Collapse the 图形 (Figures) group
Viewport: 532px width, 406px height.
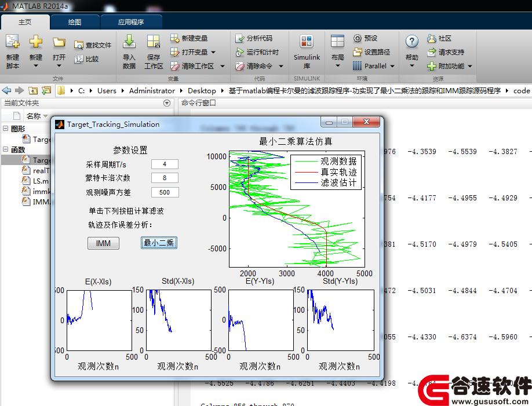click(5, 129)
